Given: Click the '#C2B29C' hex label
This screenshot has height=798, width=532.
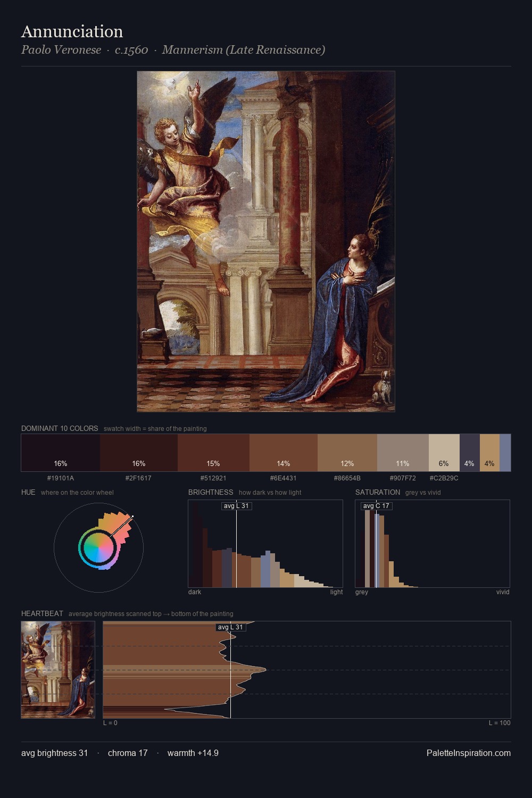Looking at the screenshot, I should (444, 478).
